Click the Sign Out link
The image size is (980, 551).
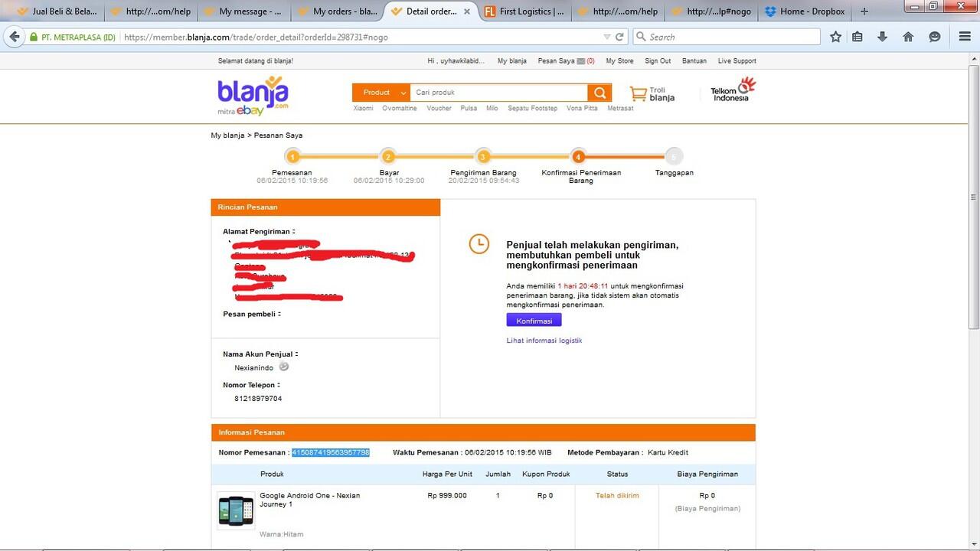point(658,61)
